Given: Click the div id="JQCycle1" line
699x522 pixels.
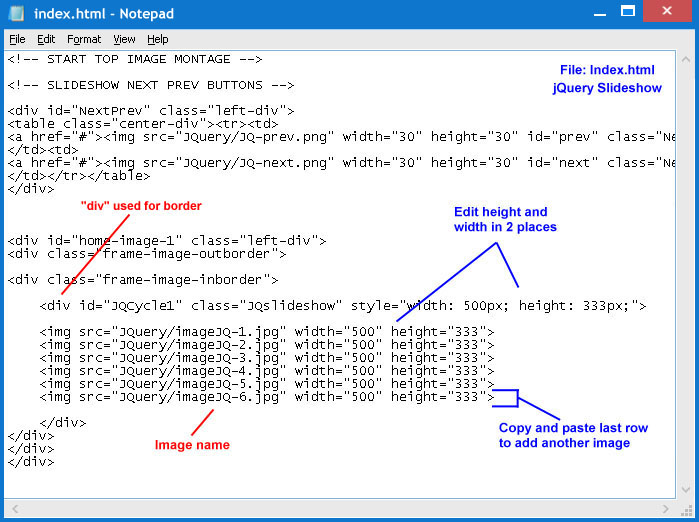Looking at the screenshot, I should point(343,306).
